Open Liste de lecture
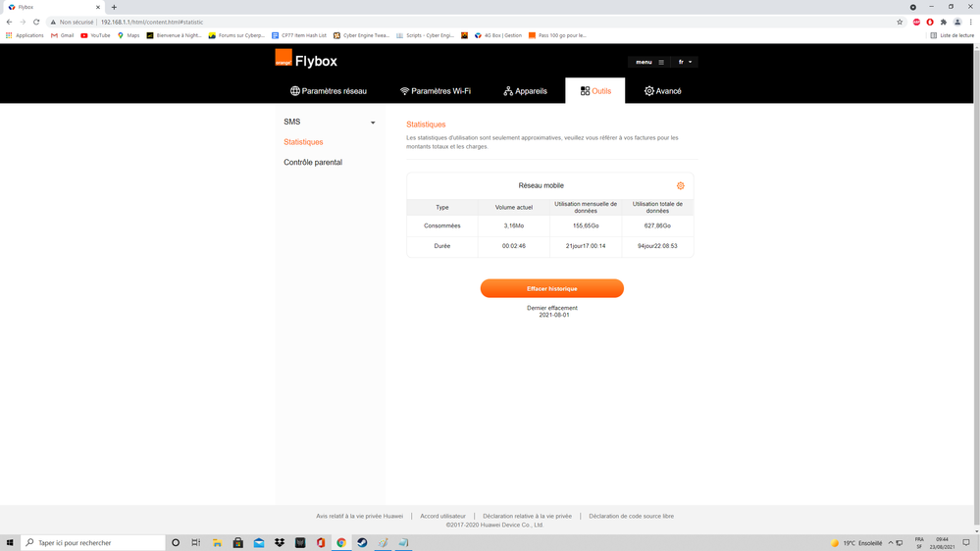The width and height of the screenshot is (980, 551). point(952,35)
